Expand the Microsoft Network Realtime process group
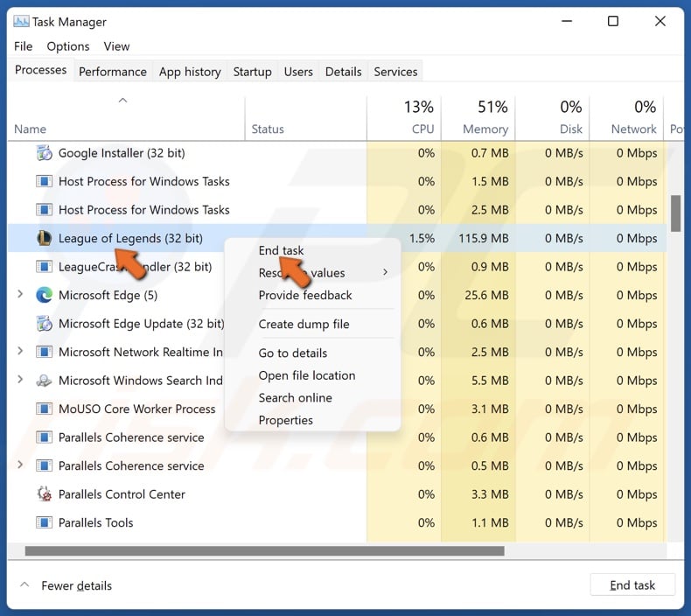Viewport: 691px width, 616px height. pyautogui.click(x=20, y=351)
